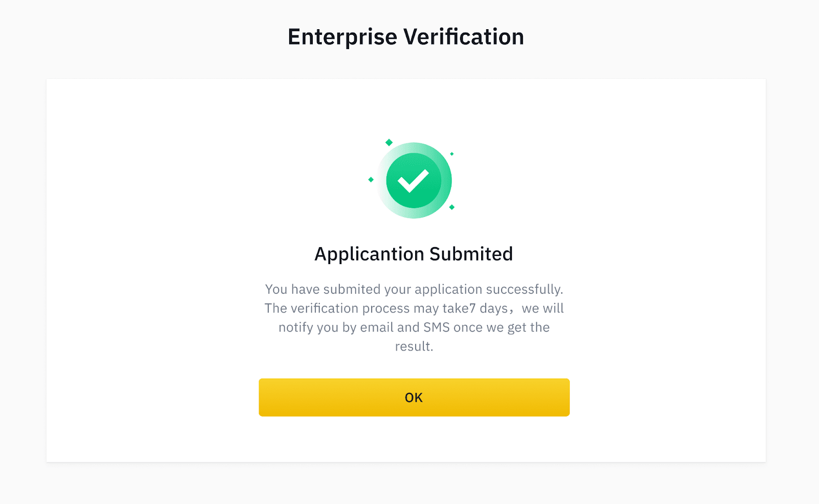Click the diamond sparkle at the badge's lower right
Viewport: 819px width, 504px height.
pyautogui.click(x=451, y=207)
